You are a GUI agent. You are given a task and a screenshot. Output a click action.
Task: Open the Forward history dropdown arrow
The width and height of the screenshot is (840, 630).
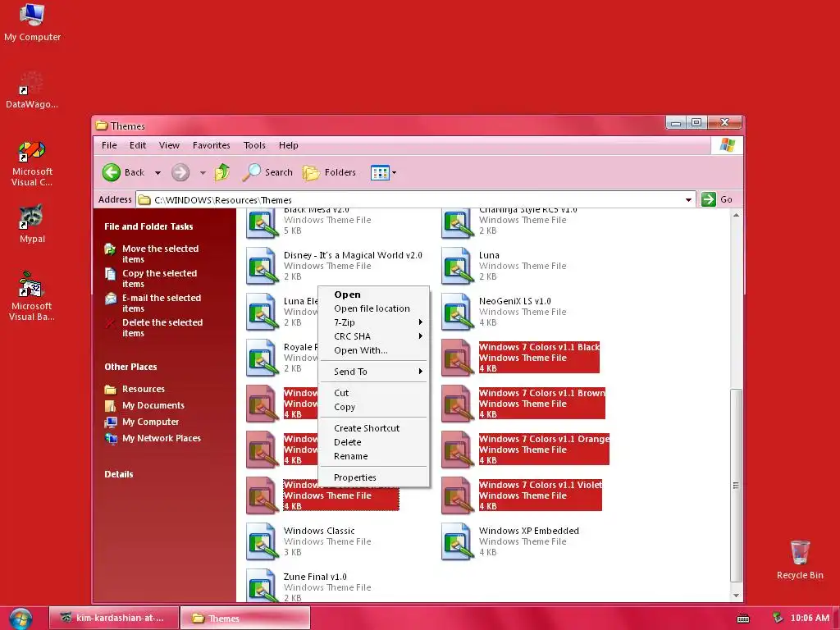pyautogui.click(x=203, y=172)
